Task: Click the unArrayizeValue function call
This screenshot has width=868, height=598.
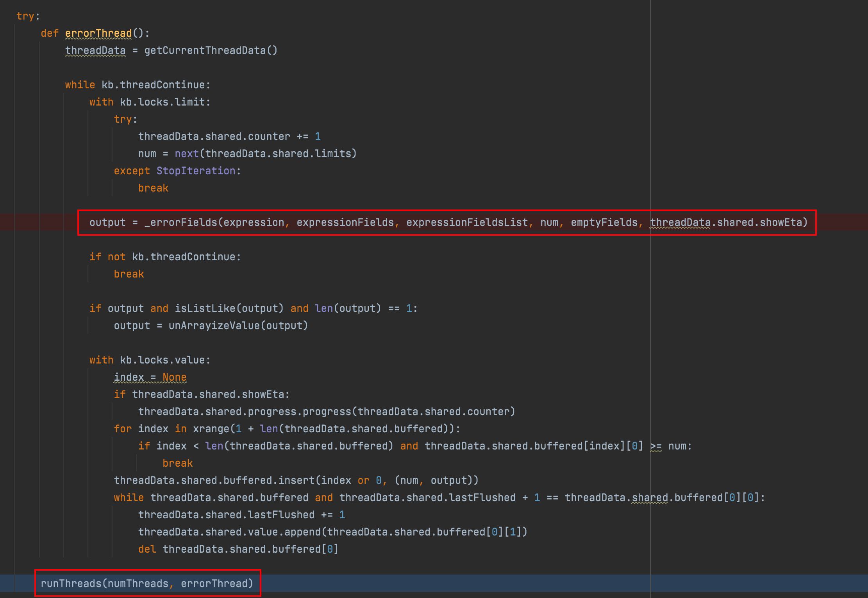Action: click(x=214, y=326)
